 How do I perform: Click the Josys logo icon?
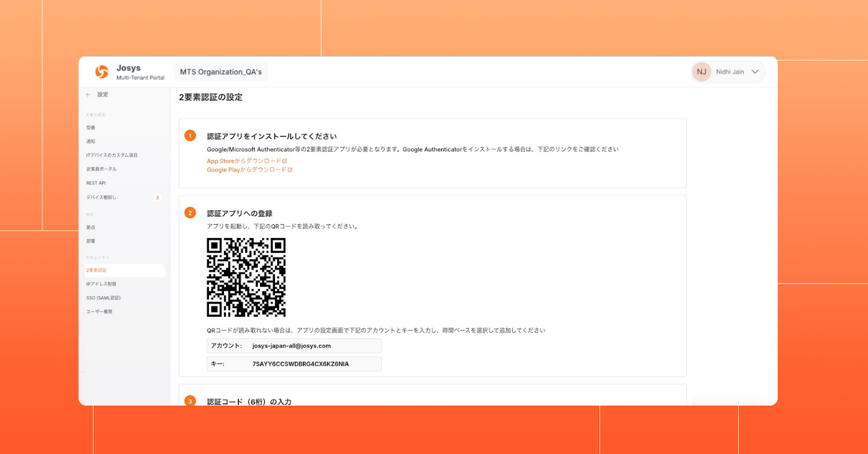[102, 72]
